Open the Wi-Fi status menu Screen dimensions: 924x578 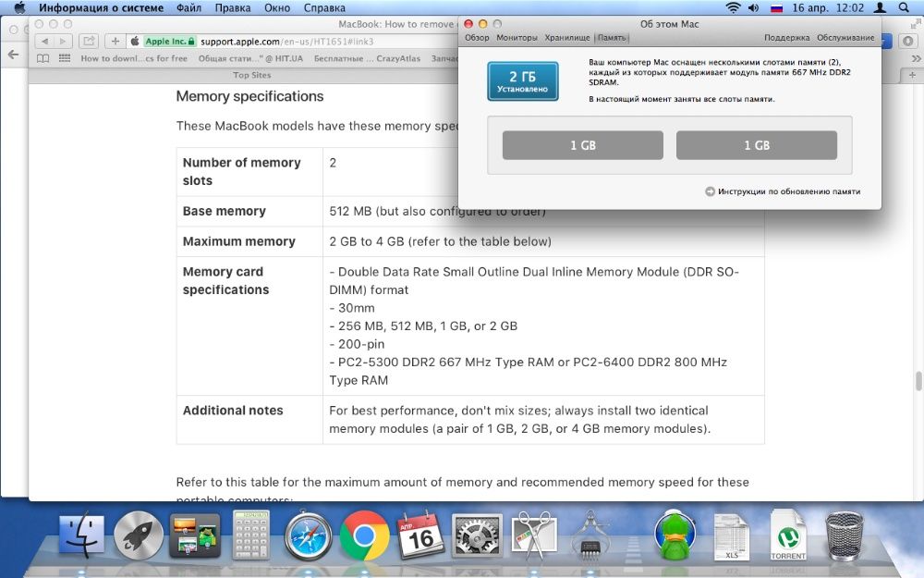click(733, 7)
